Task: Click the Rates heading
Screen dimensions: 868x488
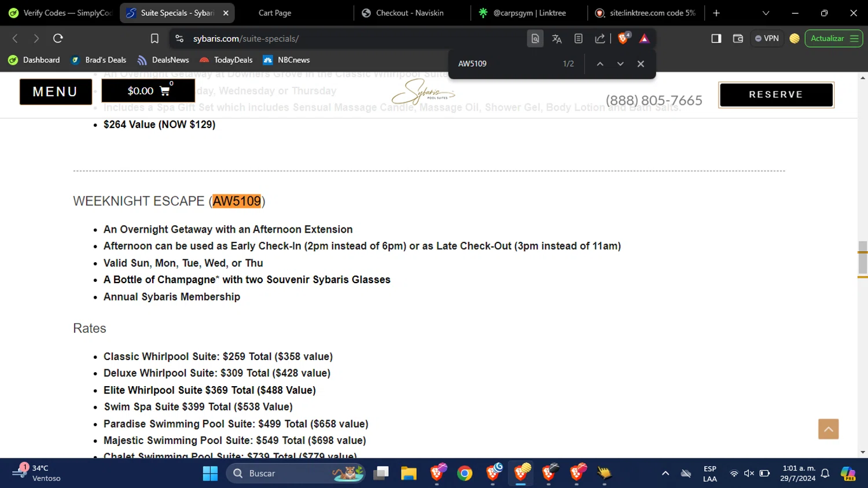Action: point(90,328)
